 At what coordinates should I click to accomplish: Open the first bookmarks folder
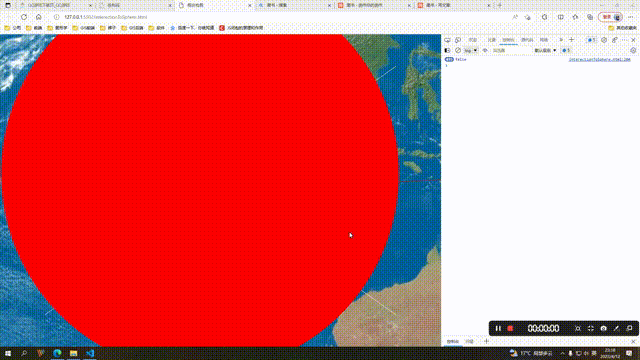[13, 28]
